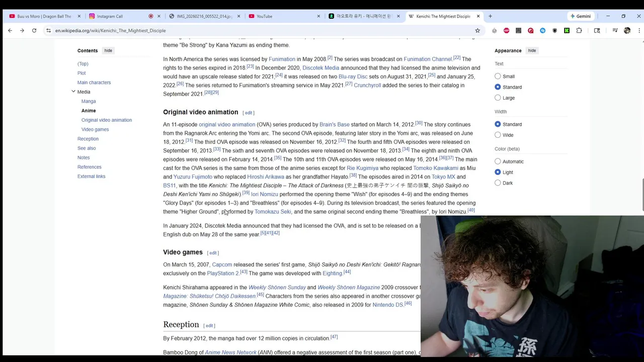Viewport: 644px width, 362px height.
Task: Open the Anime News Network link
Action: (x=230, y=352)
